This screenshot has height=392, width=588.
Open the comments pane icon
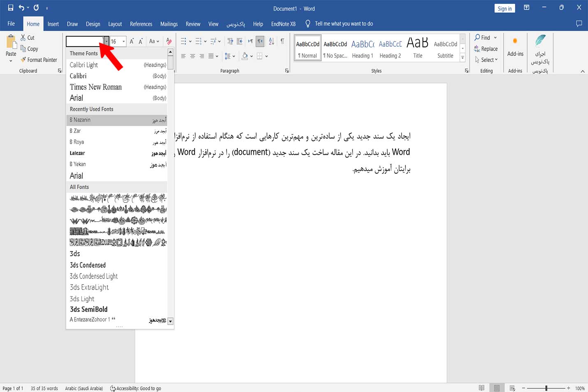579,24
